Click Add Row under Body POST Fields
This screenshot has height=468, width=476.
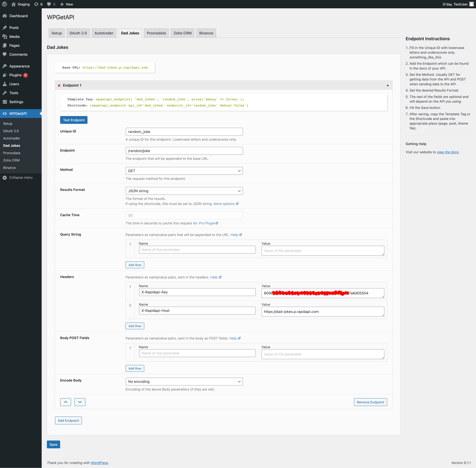point(135,369)
